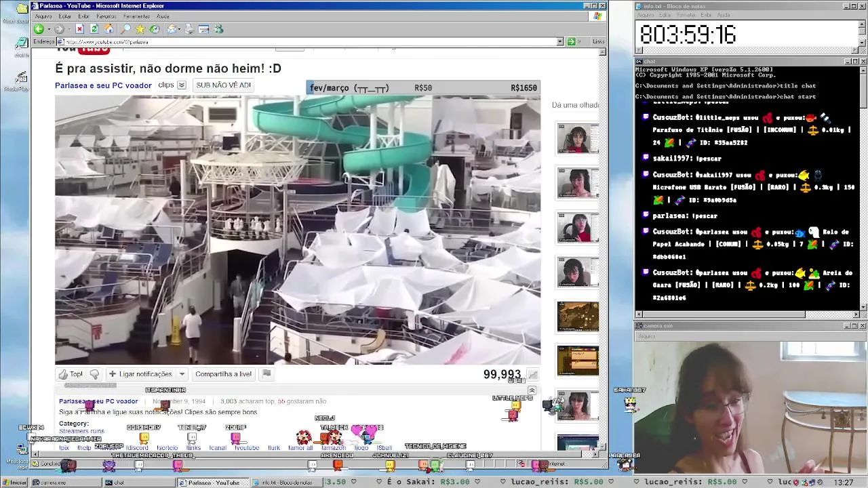The height and width of the screenshot is (488, 868).
Task: Click the Windows Iniciar start button
Action: point(15,483)
